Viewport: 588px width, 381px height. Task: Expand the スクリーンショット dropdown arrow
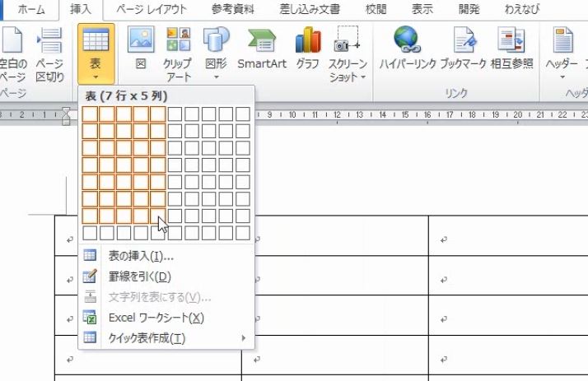pos(363,77)
